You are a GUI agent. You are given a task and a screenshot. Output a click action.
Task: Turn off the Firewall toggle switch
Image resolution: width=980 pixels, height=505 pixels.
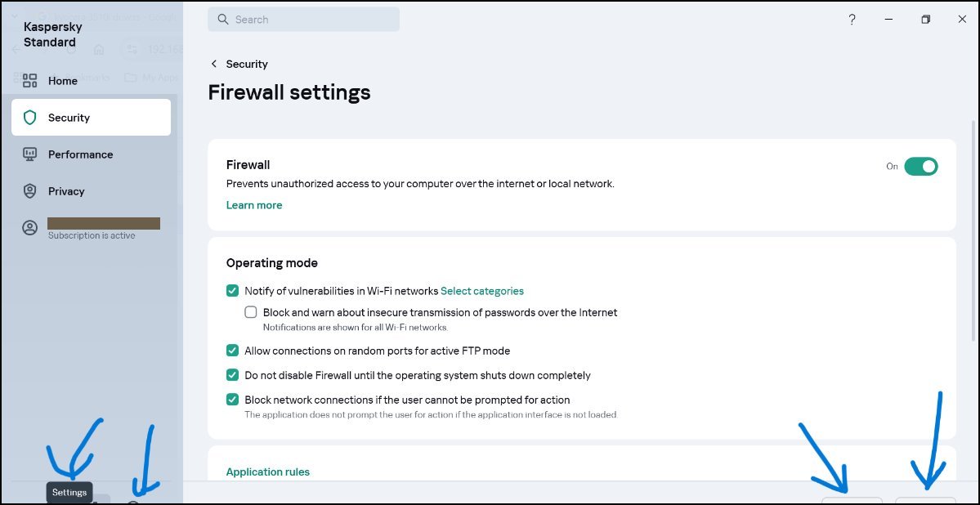coord(920,166)
